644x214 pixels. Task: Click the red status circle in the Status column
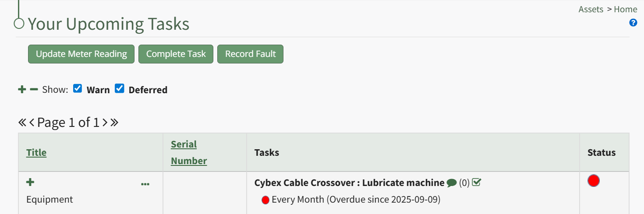click(x=594, y=180)
